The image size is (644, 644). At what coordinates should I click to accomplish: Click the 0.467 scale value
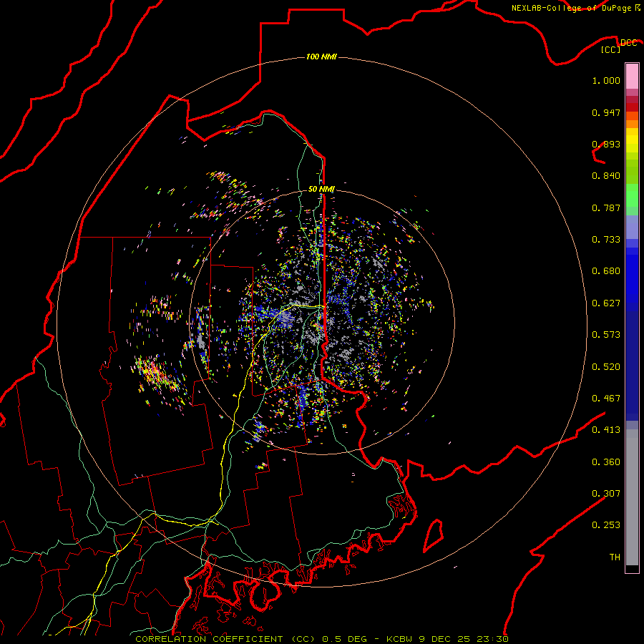point(606,399)
